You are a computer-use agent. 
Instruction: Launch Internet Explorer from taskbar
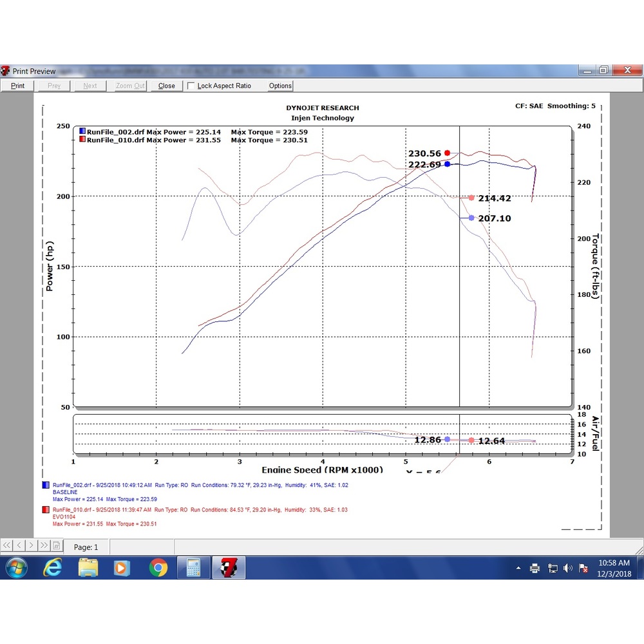click(53, 568)
